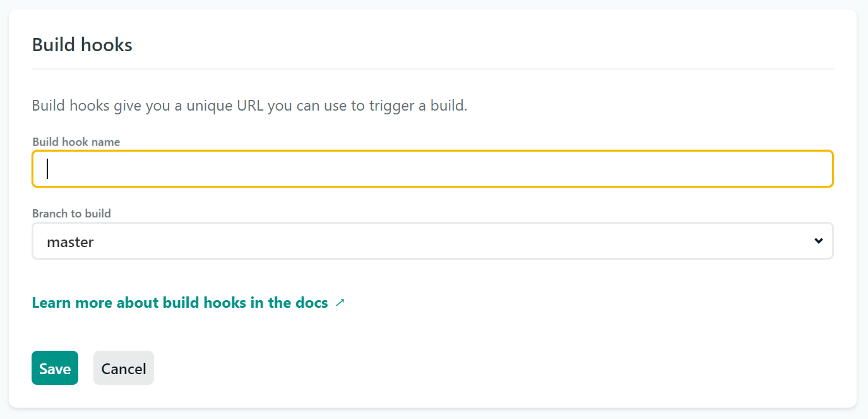Viewport: 868px width, 419px height.
Task: Click the teal Save action
Action: [54, 368]
